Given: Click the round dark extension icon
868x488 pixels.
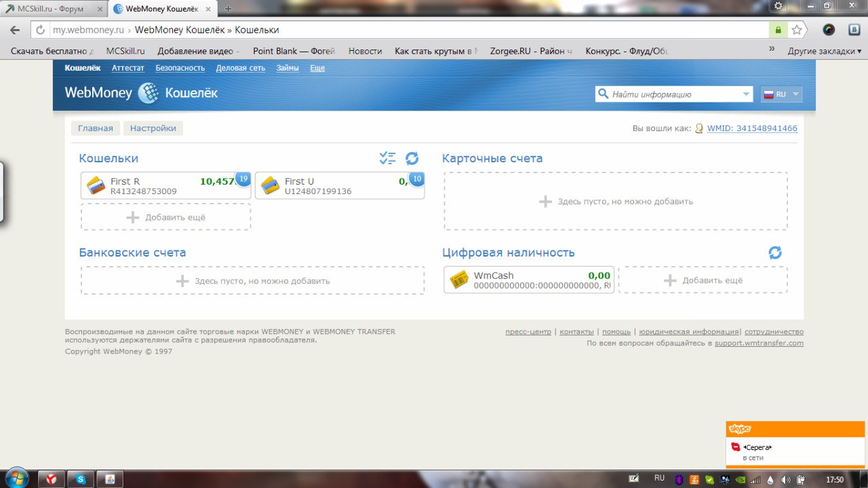Looking at the screenshot, I should [x=829, y=30].
